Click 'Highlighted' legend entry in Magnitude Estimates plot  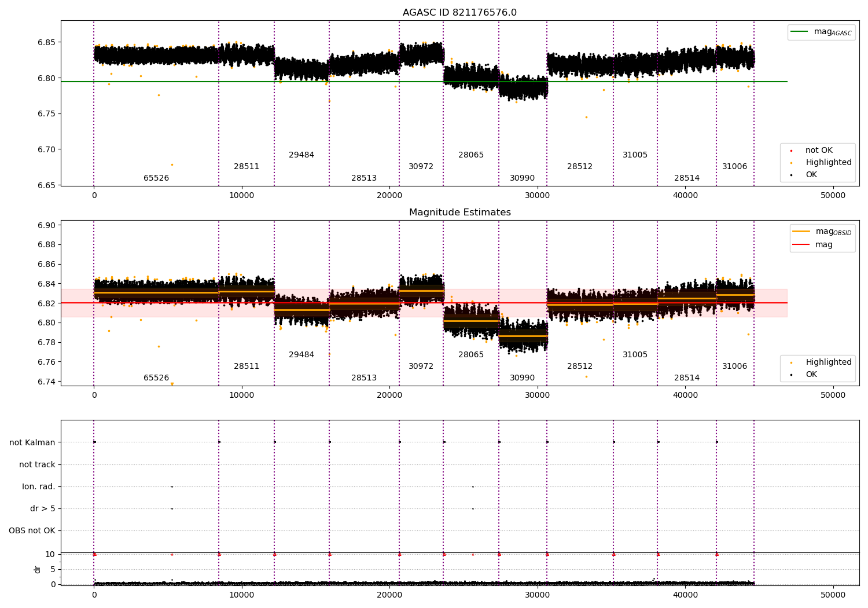(x=821, y=362)
